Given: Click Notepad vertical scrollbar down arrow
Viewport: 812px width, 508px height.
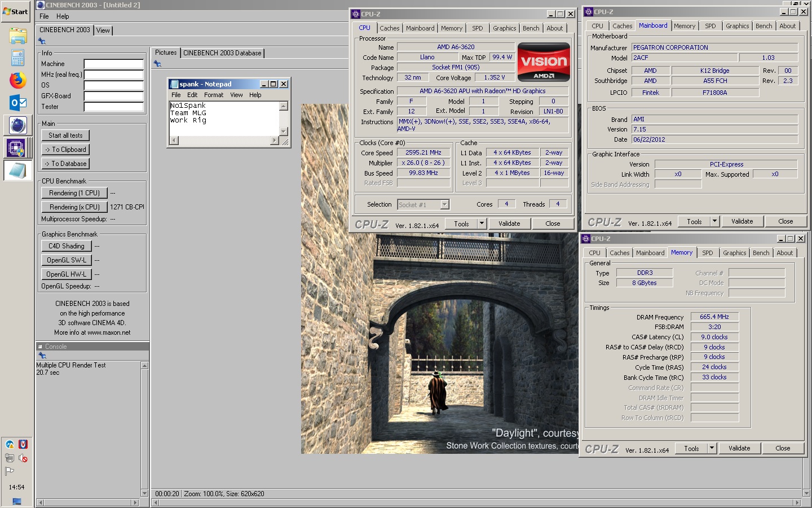Looking at the screenshot, I should [x=284, y=132].
